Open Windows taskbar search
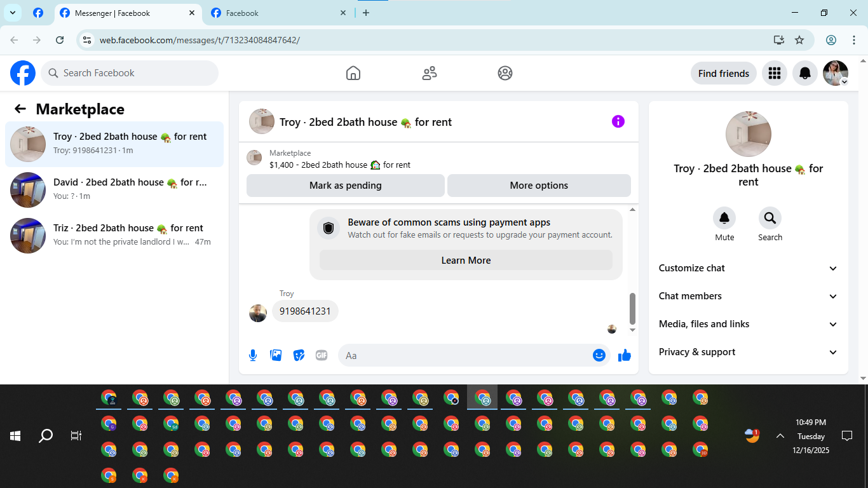868x488 pixels. coord(46,436)
